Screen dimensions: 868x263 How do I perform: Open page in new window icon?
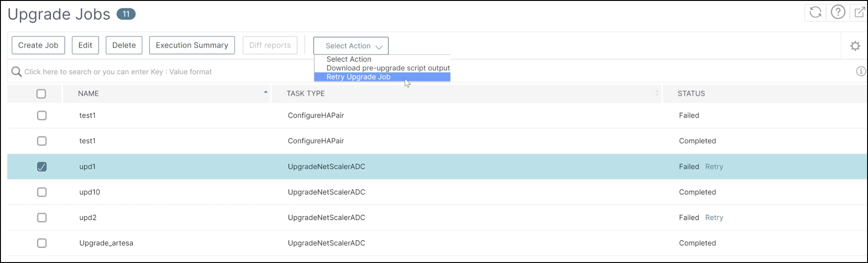click(x=860, y=12)
